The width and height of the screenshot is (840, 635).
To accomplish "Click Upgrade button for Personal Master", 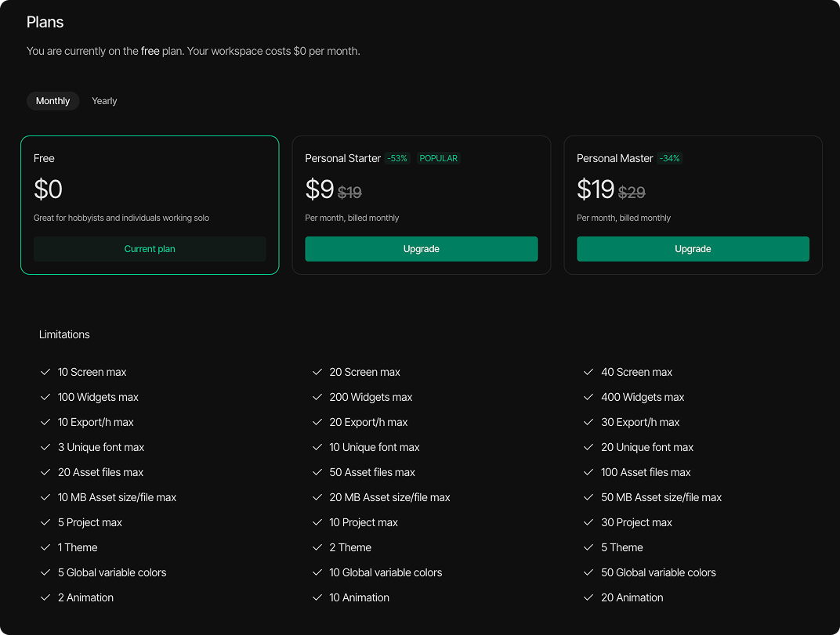I will [693, 249].
